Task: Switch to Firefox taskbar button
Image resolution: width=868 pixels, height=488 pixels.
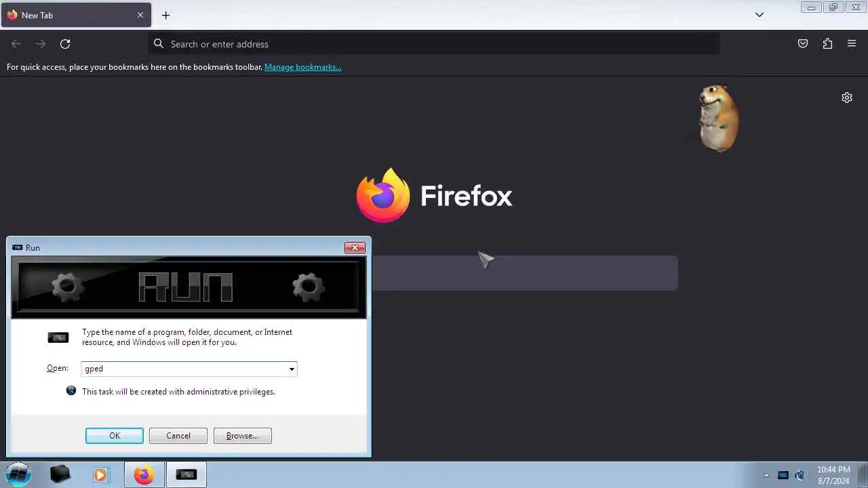Action: (144, 474)
